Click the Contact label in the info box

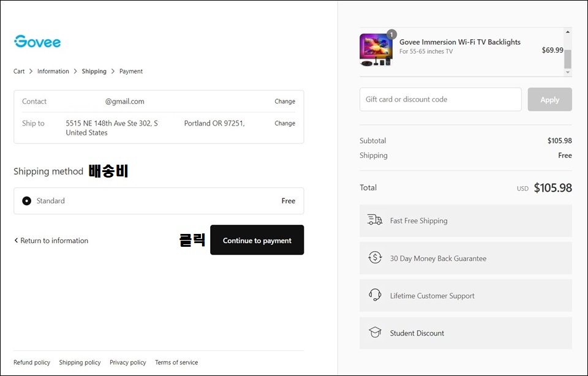pos(34,101)
